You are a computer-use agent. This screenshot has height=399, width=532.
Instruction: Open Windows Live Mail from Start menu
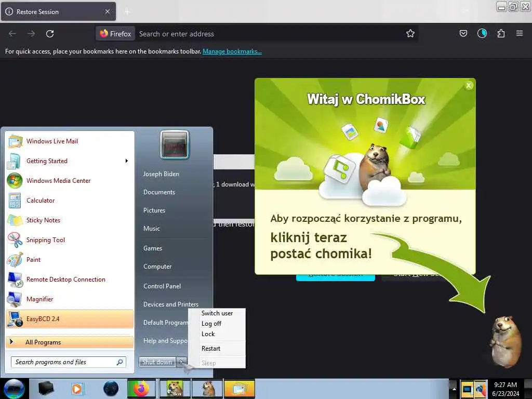tap(70, 141)
